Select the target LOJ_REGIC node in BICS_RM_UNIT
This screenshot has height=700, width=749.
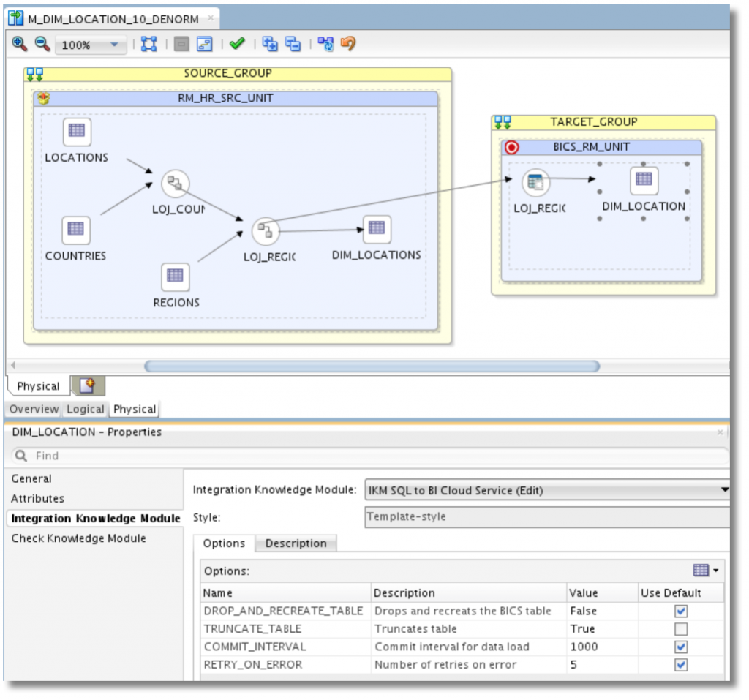535,183
